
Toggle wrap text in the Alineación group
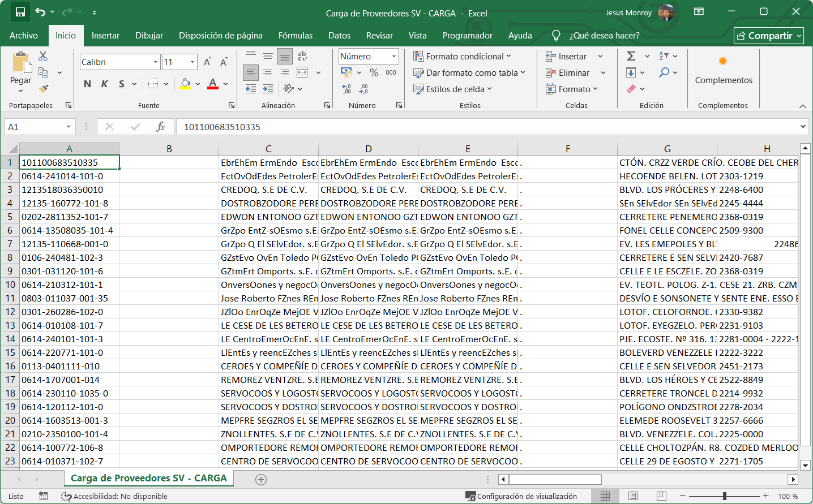pyautogui.click(x=302, y=56)
